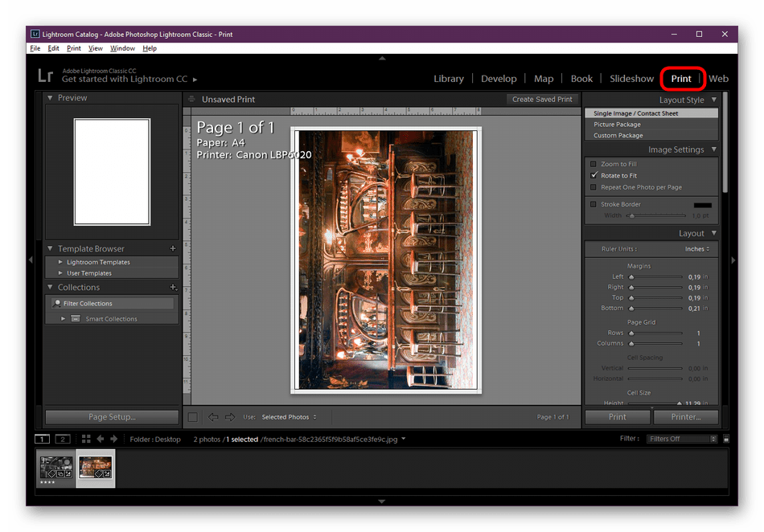Open the Print menu in menu bar

point(73,48)
